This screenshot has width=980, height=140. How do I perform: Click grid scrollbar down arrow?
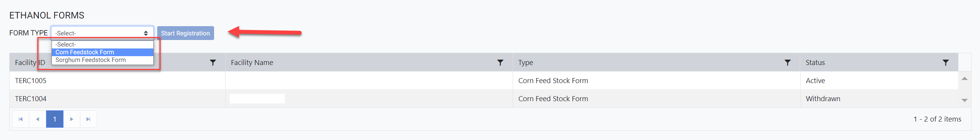pyautogui.click(x=964, y=100)
